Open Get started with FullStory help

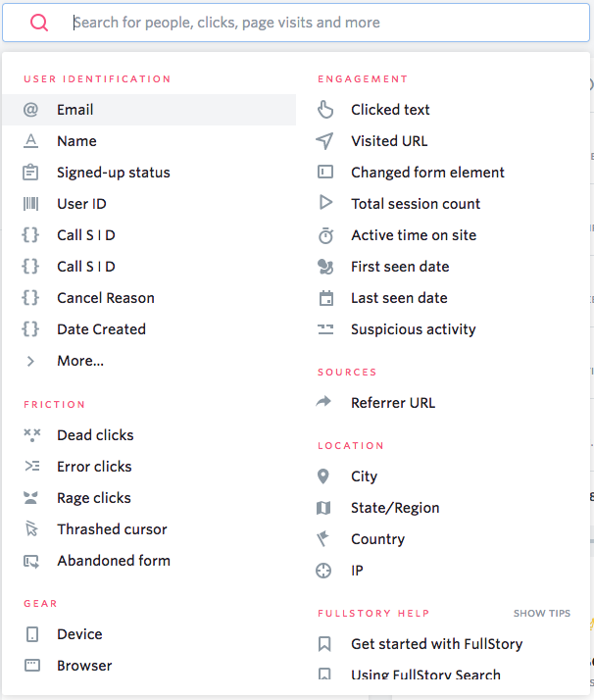point(436,644)
